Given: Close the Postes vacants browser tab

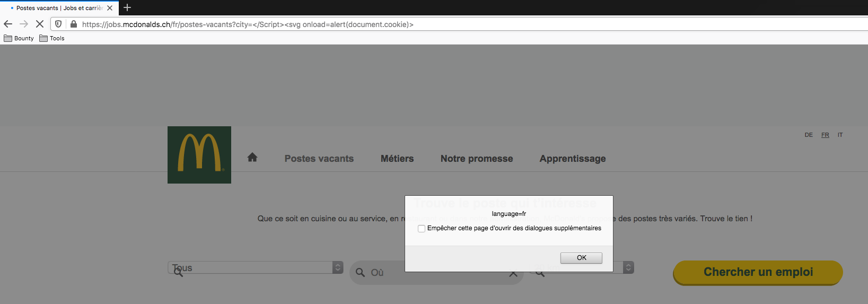Looking at the screenshot, I should tap(110, 8).
